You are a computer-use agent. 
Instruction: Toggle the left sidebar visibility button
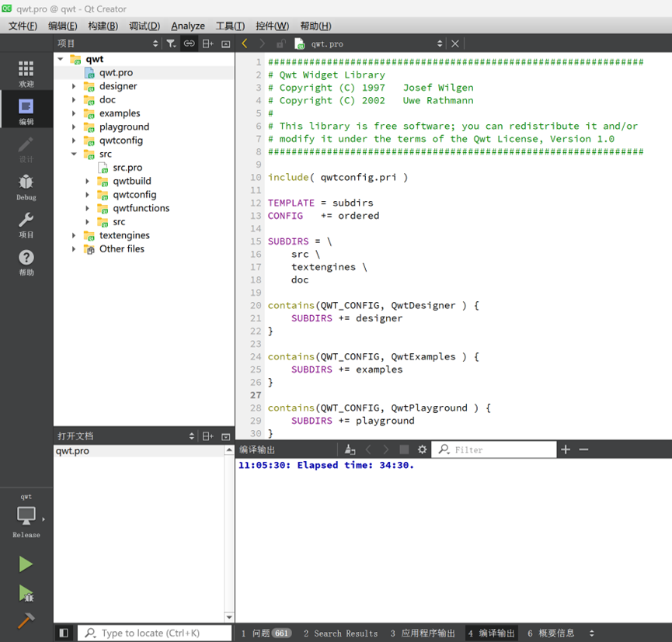pyautogui.click(x=64, y=633)
